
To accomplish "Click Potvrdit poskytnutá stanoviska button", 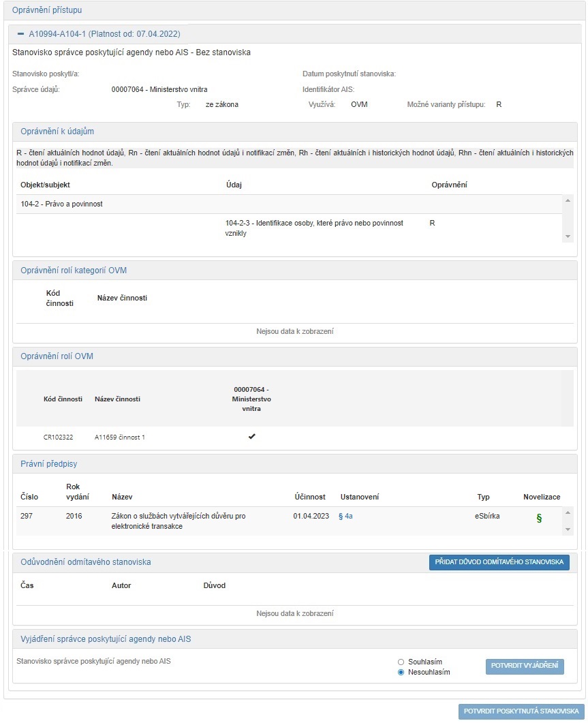I will pos(521,711).
